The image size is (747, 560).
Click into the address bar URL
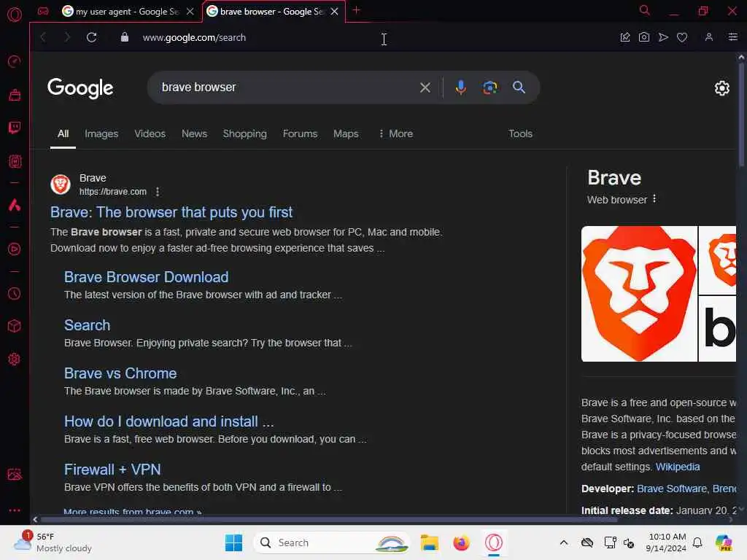[x=194, y=38]
